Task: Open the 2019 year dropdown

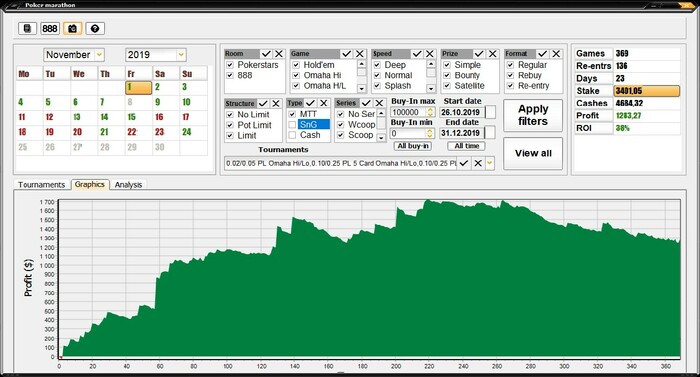Action: coord(181,55)
